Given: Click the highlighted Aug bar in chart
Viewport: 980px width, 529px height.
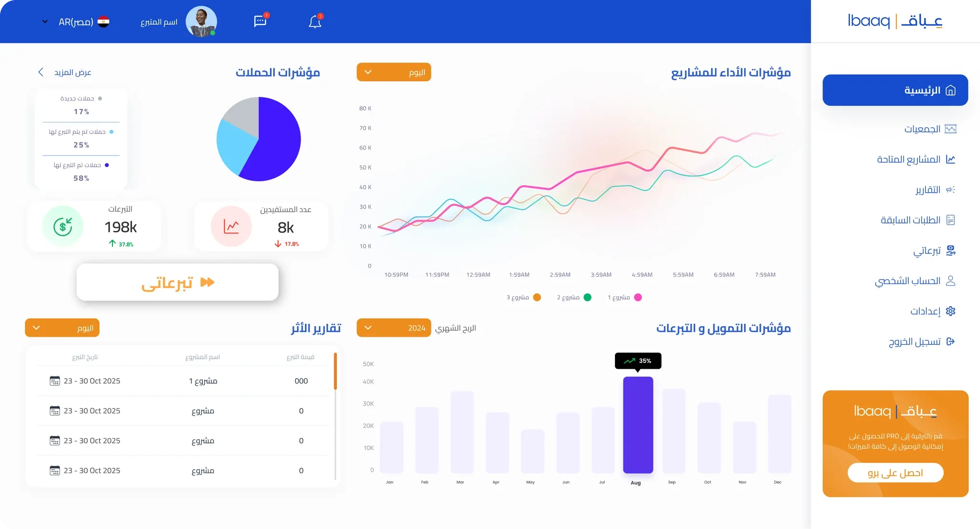Looking at the screenshot, I should coord(638,425).
